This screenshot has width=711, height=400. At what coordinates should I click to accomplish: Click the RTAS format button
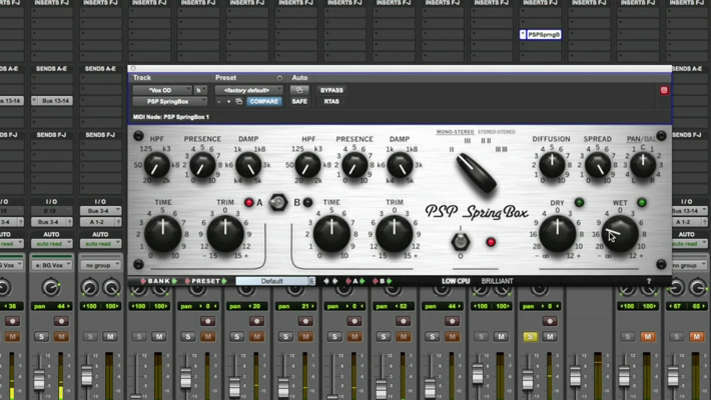coord(331,102)
